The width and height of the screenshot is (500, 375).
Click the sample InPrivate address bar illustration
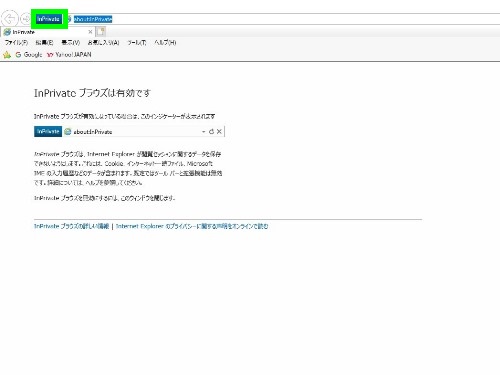(130, 132)
